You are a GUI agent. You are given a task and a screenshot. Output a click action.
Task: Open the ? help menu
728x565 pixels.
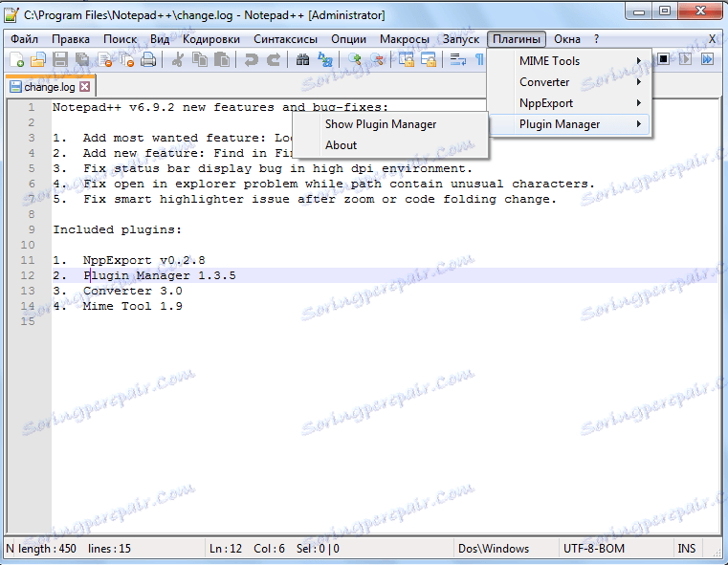(596, 39)
